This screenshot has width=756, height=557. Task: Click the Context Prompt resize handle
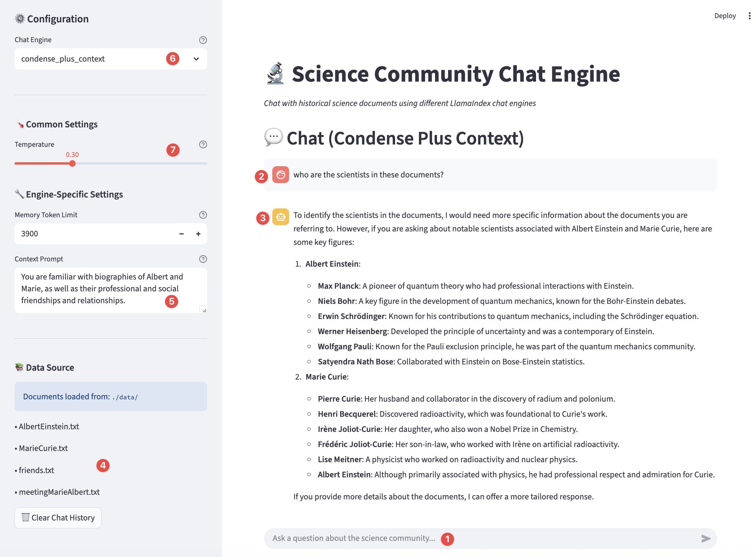coord(204,310)
